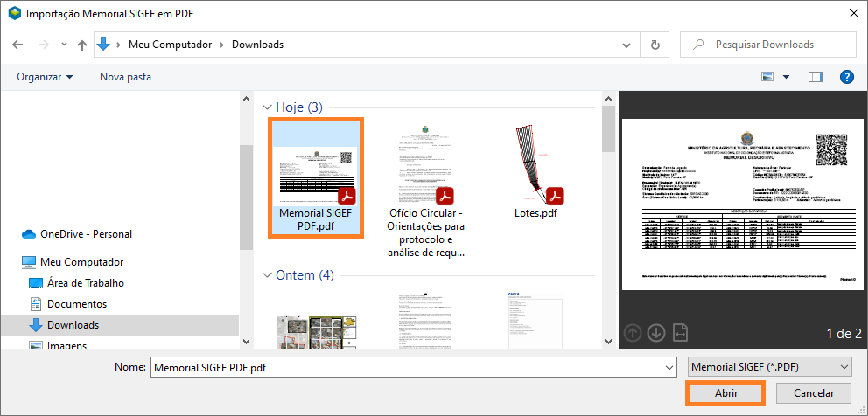Open the Memorial SIGEF file type dropdown
Viewport: 868px width, 416px height.
point(768,368)
